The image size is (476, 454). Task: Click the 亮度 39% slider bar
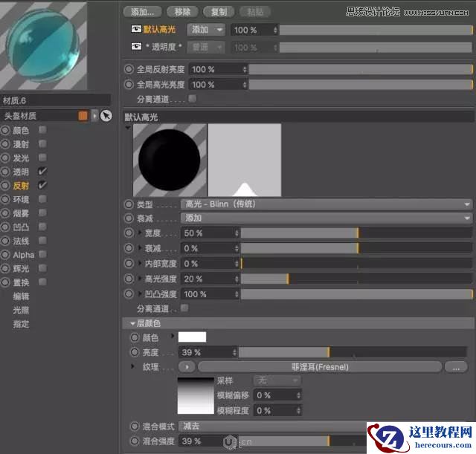coord(353,352)
